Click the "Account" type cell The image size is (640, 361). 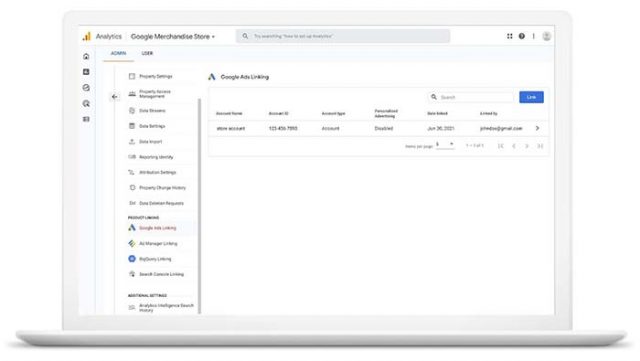point(330,128)
